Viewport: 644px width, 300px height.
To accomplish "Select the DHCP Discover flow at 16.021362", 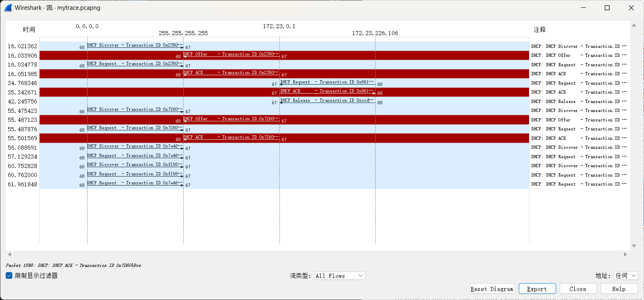I will pyautogui.click(x=284, y=46).
